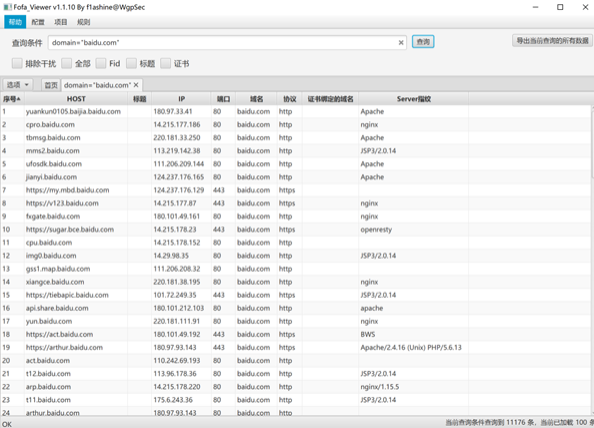
Task: Click IP address 180.97.33.41
Action: [x=173, y=111]
